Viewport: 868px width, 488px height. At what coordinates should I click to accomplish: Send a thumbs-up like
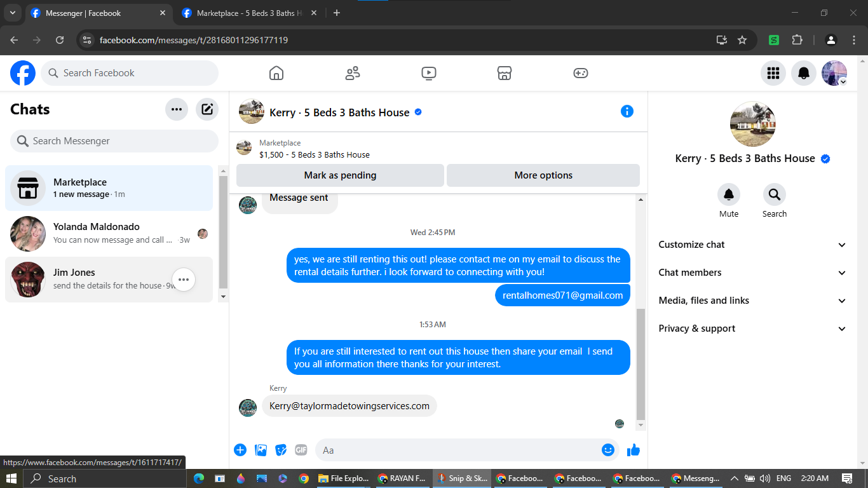pyautogui.click(x=634, y=450)
